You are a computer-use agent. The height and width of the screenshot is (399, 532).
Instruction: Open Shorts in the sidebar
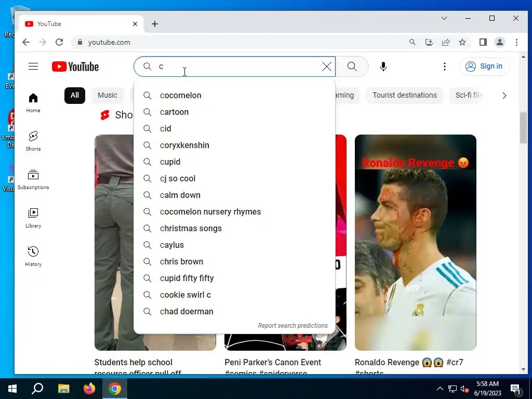tap(33, 141)
